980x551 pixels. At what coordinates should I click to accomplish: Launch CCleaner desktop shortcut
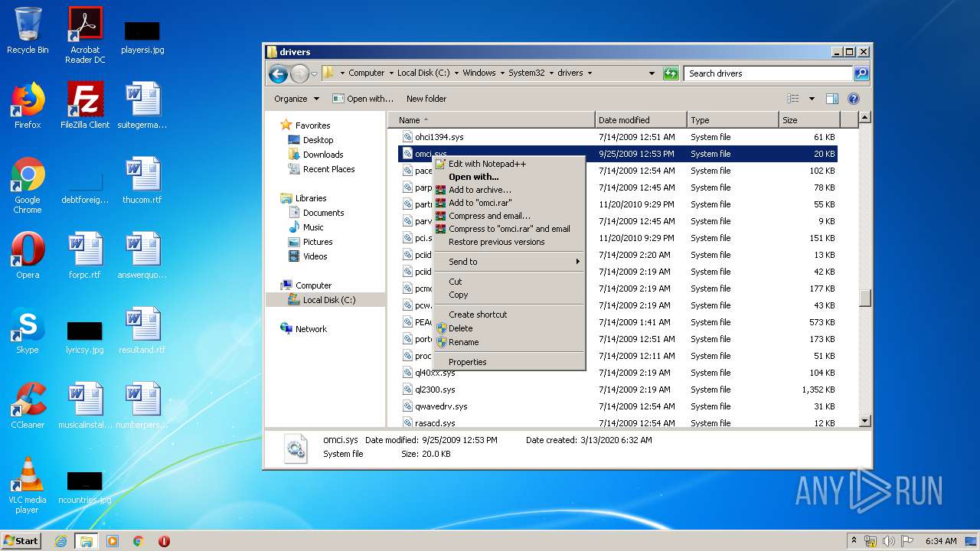click(28, 405)
